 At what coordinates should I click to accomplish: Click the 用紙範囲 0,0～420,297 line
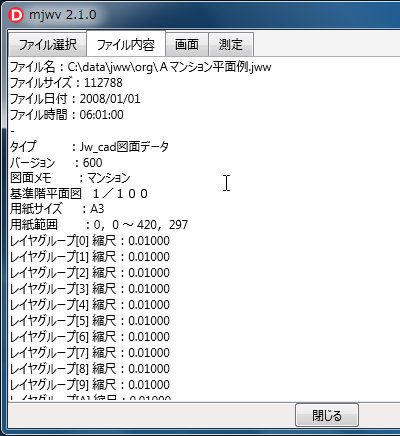pos(99,225)
